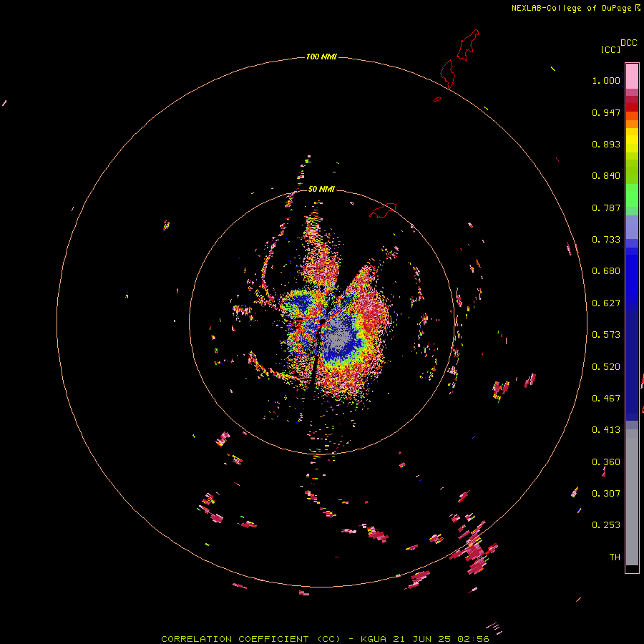Click the 0.840 color scale value
The height and width of the screenshot is (644, 644).
click(x=606, y=176)
